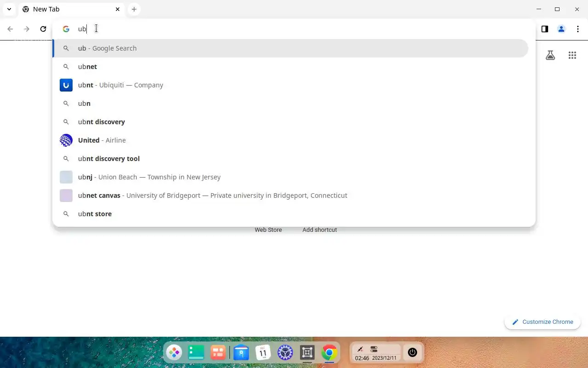The image size is (588, 368).
Task: Open the profile avatar icon
Action: pyautogui.click(x=561, y=29)
